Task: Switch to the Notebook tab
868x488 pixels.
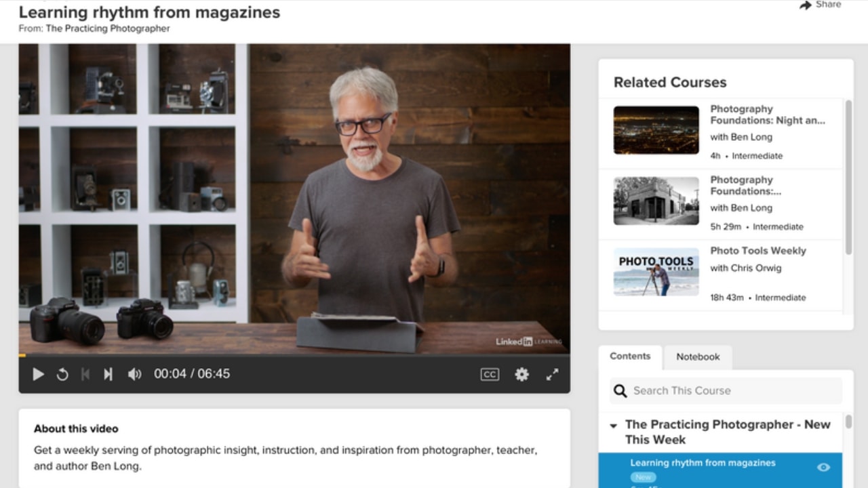Action: 698,357
